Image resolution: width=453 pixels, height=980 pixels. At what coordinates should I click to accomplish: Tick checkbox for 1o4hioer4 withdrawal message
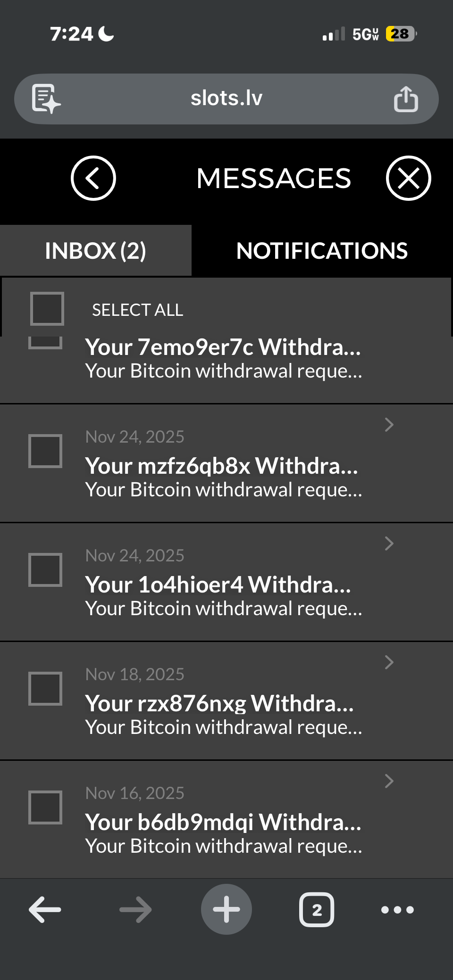point(45,570)
